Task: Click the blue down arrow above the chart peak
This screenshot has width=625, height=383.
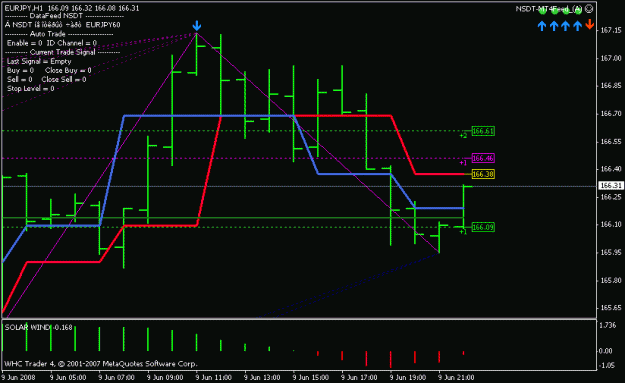Action: [197, 26]
